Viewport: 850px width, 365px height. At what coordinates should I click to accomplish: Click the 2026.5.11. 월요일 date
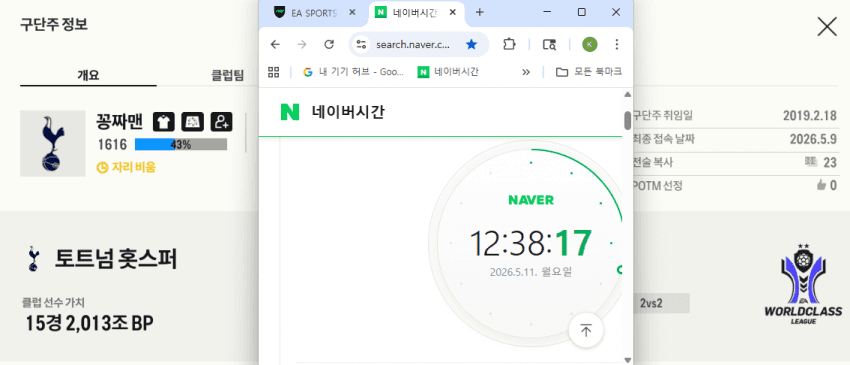(x=531, y=272)
